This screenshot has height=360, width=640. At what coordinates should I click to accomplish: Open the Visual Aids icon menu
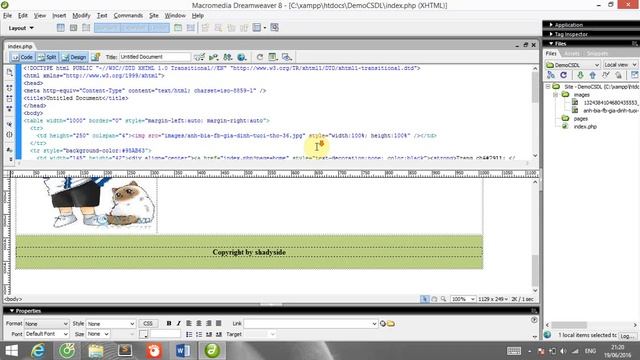[287, 57]
